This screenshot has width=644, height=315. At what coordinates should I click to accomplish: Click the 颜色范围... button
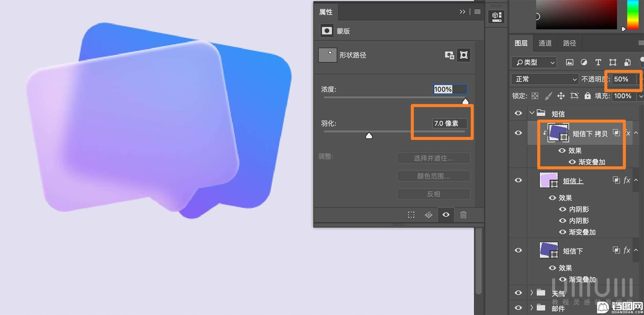[433, 176]
